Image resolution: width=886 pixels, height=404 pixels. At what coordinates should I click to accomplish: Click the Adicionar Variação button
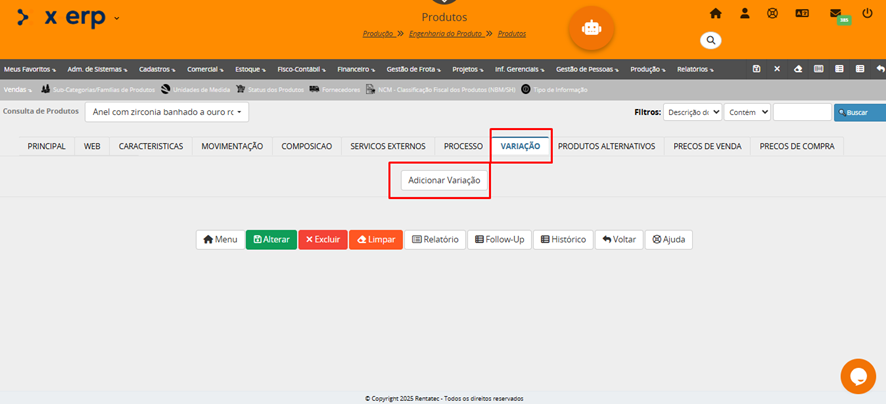click(444, 181)
